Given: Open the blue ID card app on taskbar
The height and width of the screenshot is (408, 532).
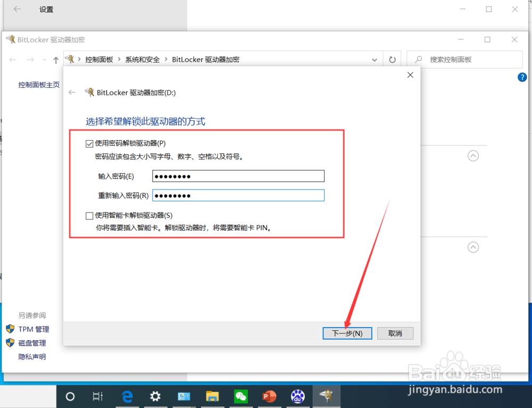Looking at the screenshot, I should pos(184,396).
